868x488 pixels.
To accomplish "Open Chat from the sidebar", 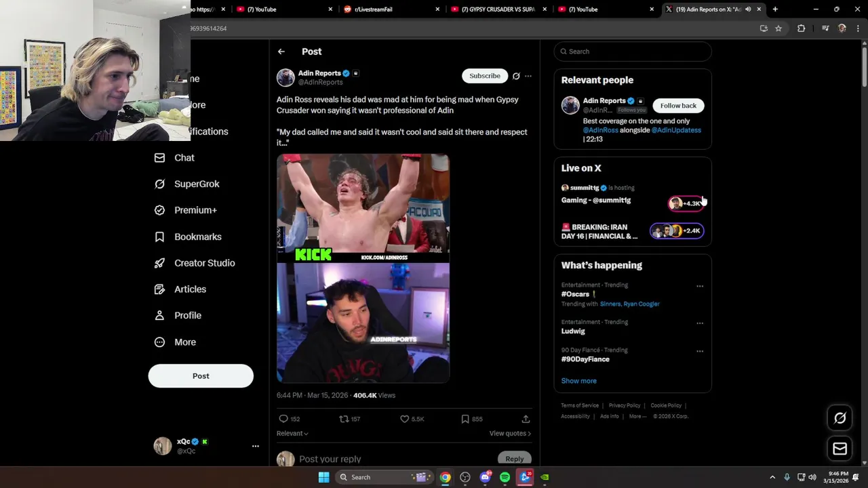I will [x=174, y=158].
